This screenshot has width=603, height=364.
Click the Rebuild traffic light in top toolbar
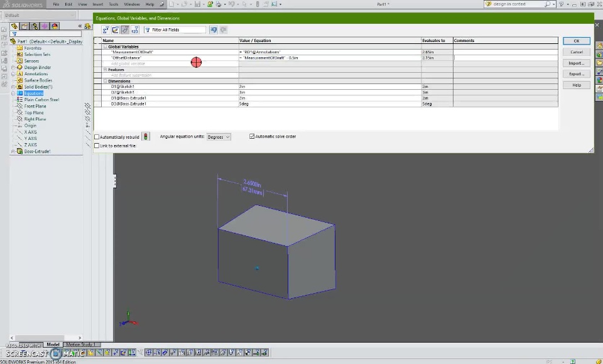[x=258, y=4]
